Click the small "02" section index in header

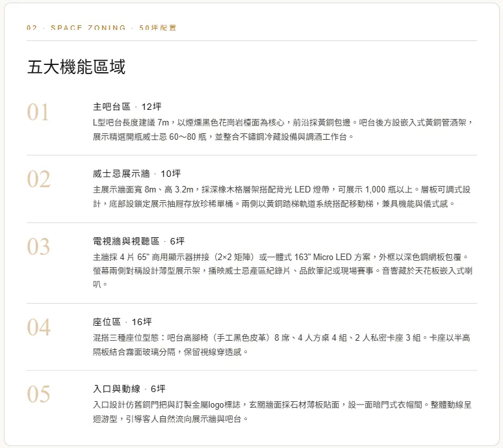click(31, 28)
